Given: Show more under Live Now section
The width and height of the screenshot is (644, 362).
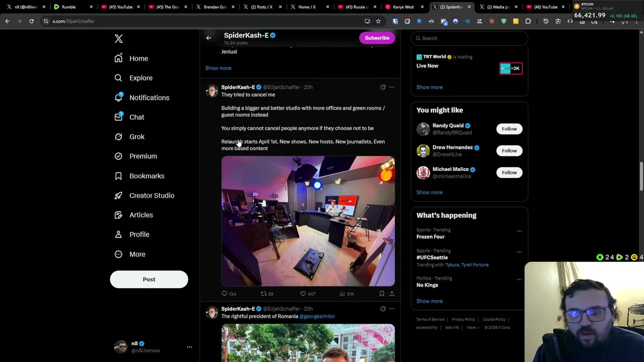Looking at the screenshot, I should tap(429, 87).
